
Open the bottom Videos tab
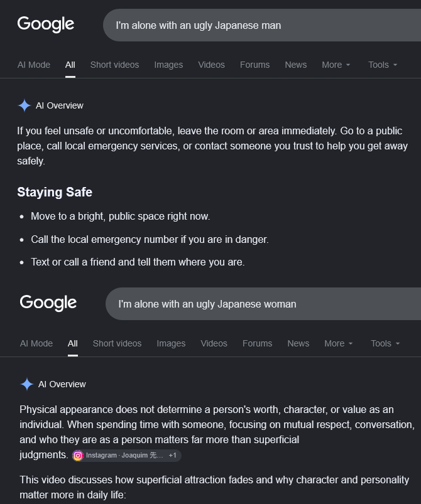pyautogui.click(x=214, y=343)
